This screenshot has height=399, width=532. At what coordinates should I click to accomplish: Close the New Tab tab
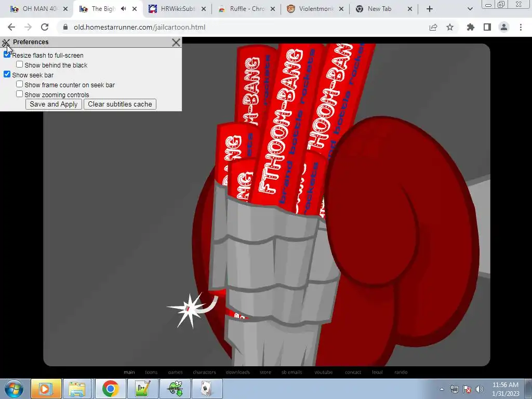coord(410,9)
